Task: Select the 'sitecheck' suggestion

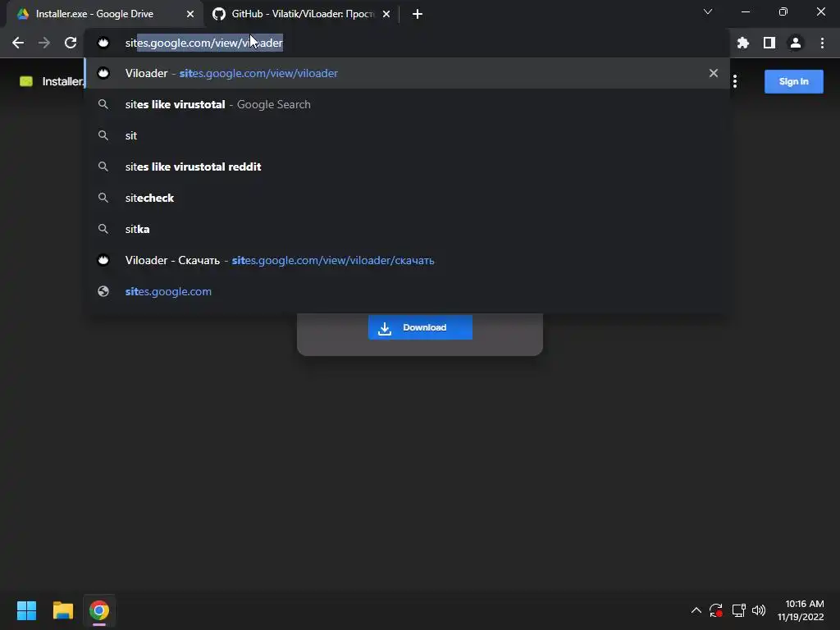Action: coord(407,198)
